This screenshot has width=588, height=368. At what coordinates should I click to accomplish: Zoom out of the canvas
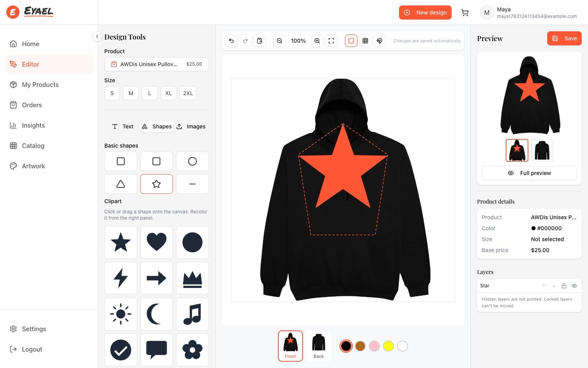pos(279,41)
